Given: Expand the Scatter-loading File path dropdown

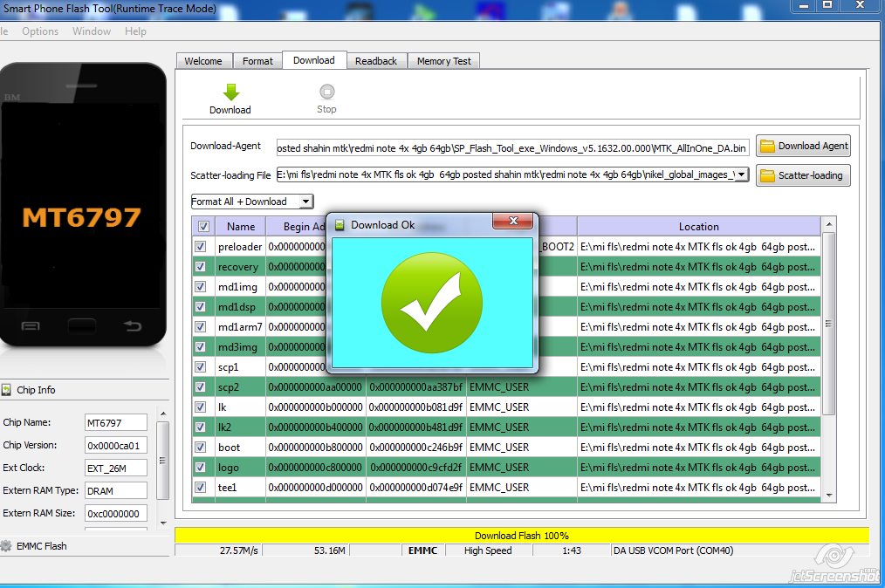Looking at the screenshot, I should point(742,175).
